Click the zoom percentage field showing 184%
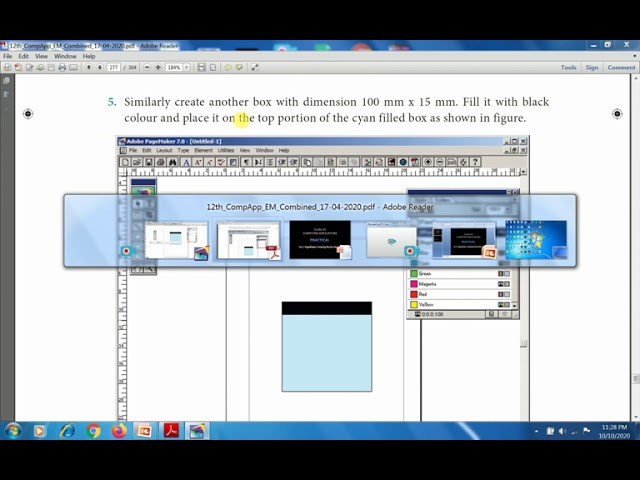The height and width of the screenshot is (480, 640). [x=174, y=67]
